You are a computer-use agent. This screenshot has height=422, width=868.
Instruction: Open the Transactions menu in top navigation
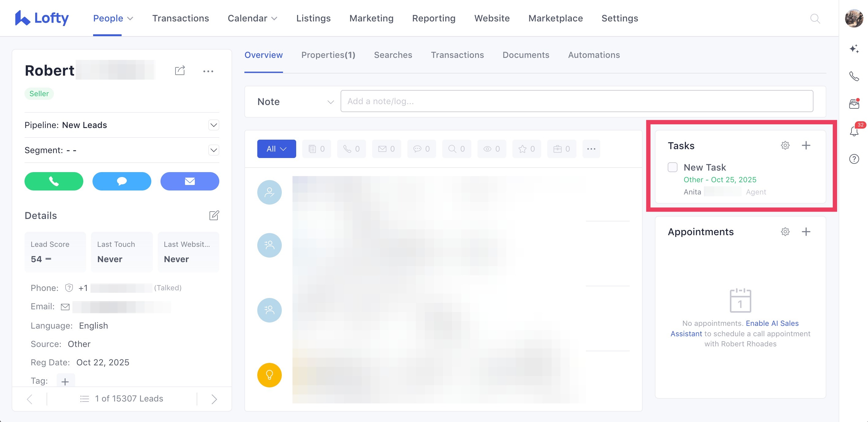pyautogui.click(x=180, y=18)
